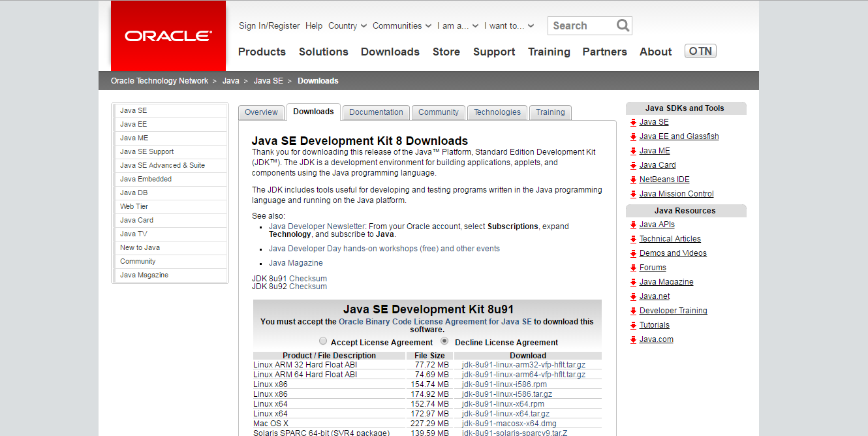Open Oracle Binary Code License Agreement link
This screenshot has width=868, height=436.
[x=435, y=321]
